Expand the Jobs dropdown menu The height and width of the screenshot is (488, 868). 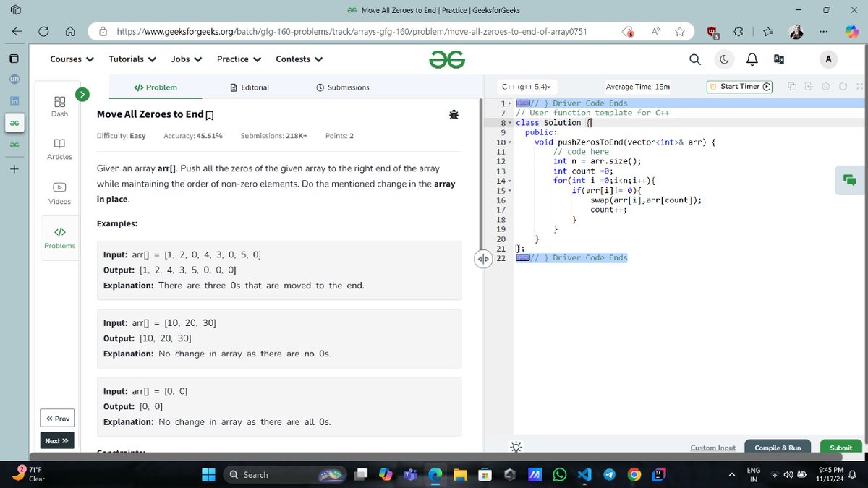(187, 59)
